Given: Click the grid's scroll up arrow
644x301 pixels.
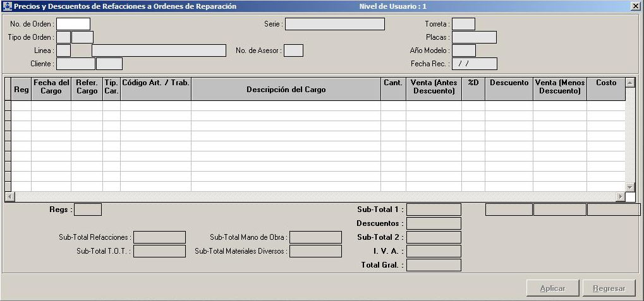Looking at the screenshot, I should pyautogui.click(x=629, y=83).
